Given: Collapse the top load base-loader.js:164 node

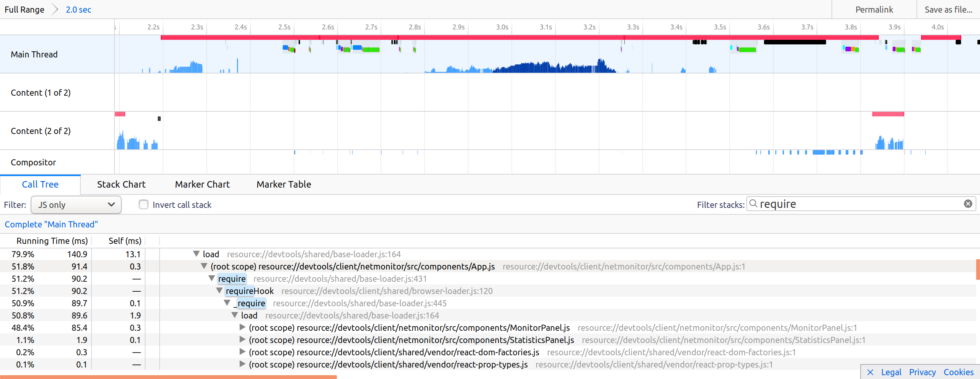Looking at the screenshot, I should [x=196, y=254].
